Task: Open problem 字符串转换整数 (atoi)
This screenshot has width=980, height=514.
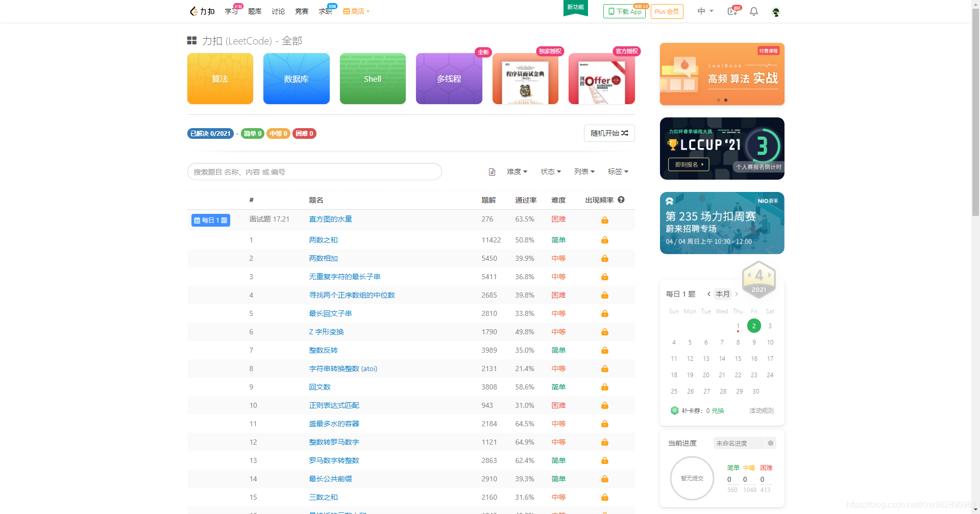Action: tap(343, 369)
